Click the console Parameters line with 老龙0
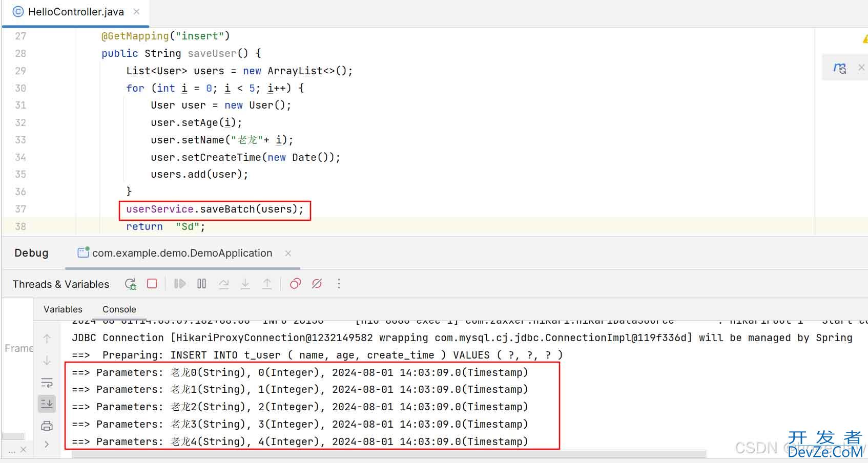This screenshot has height=463, width=868. 300,372
